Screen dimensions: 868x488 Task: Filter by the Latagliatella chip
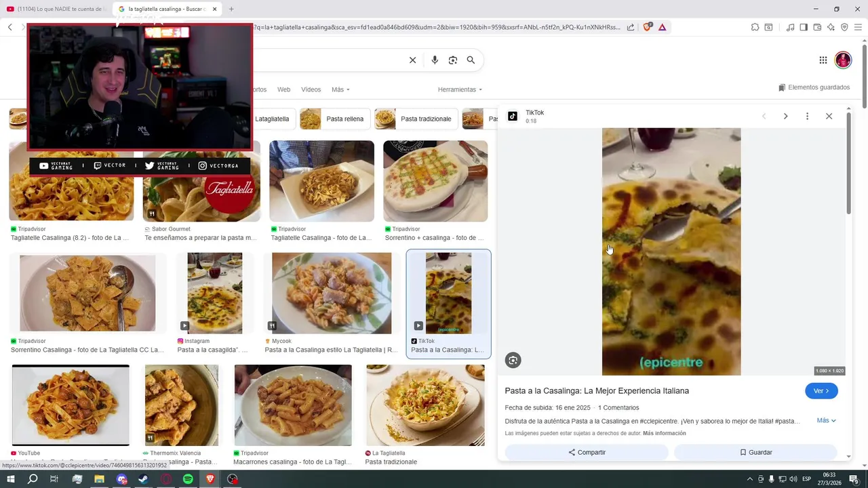[x=272, y=119]
